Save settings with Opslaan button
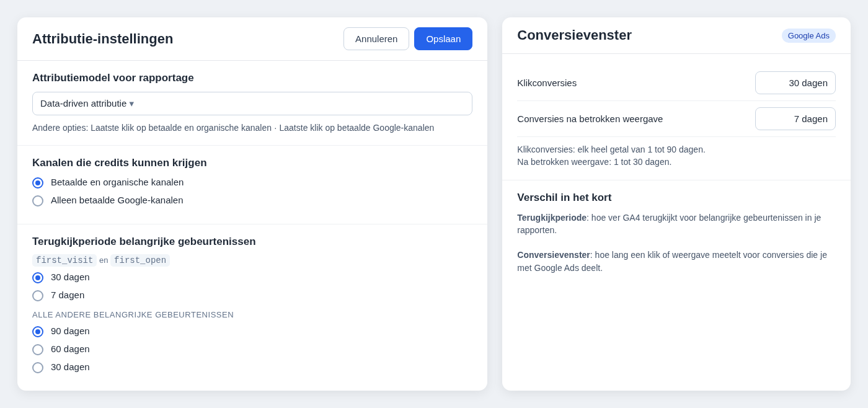868x408 pixels. [x=443, y=38]
